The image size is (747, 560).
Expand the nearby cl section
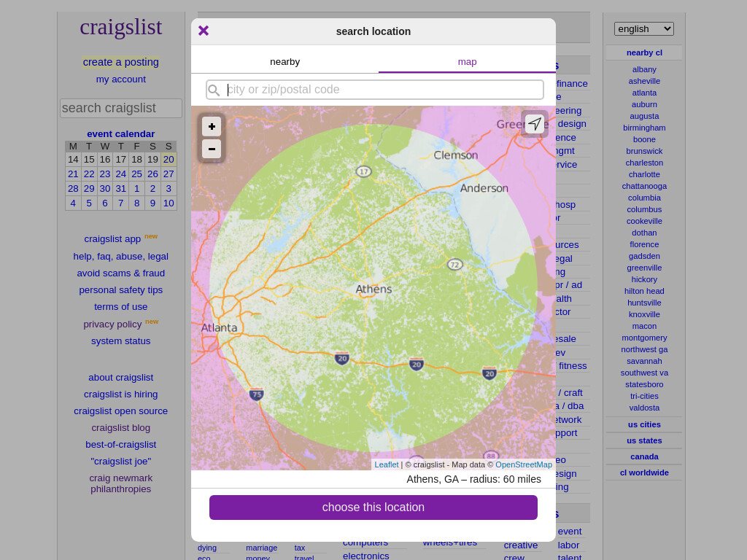pyautogui.click(x=644, y=52)
